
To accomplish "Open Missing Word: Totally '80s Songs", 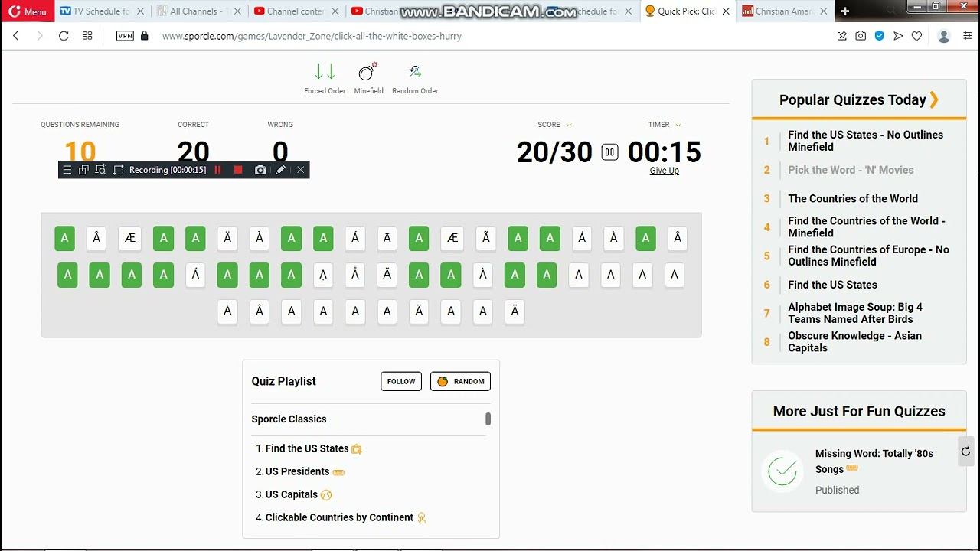I will click(874, 461).
